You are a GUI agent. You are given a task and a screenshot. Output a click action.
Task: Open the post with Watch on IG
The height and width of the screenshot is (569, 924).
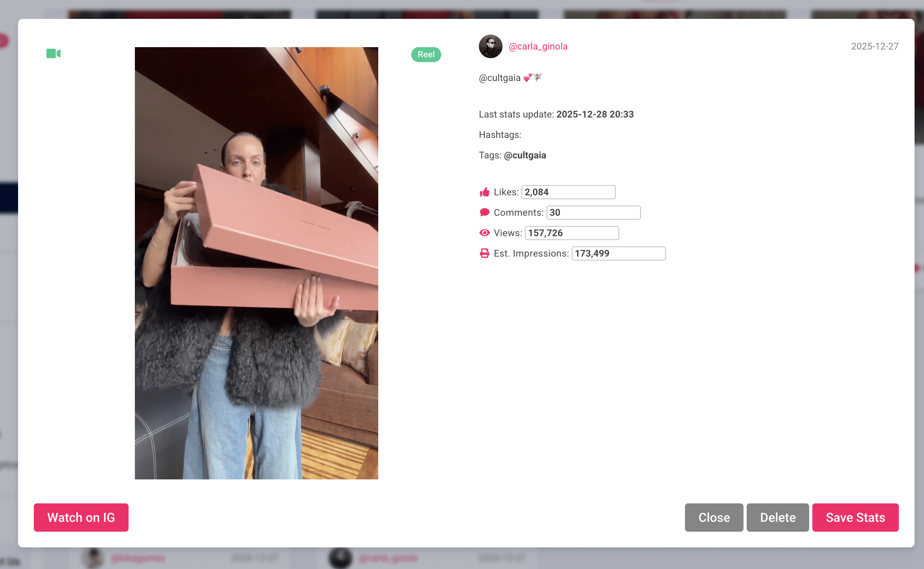tap(81, 518)
